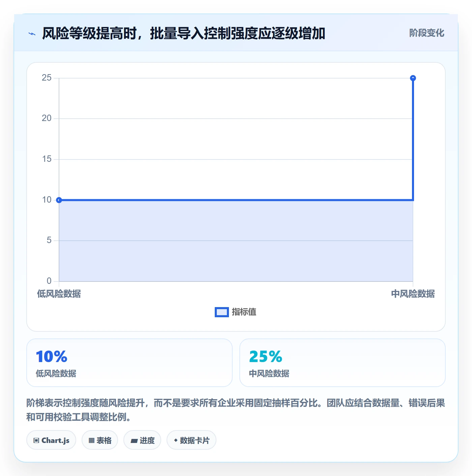Click the 进度 tag chip
This screenshot has width=472, height=476.
[x=142, y=440]
